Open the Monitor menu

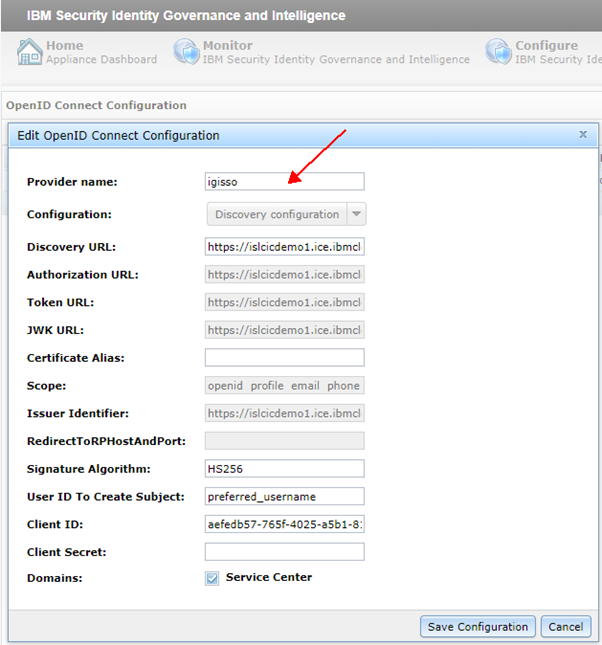tap(321, 52)
